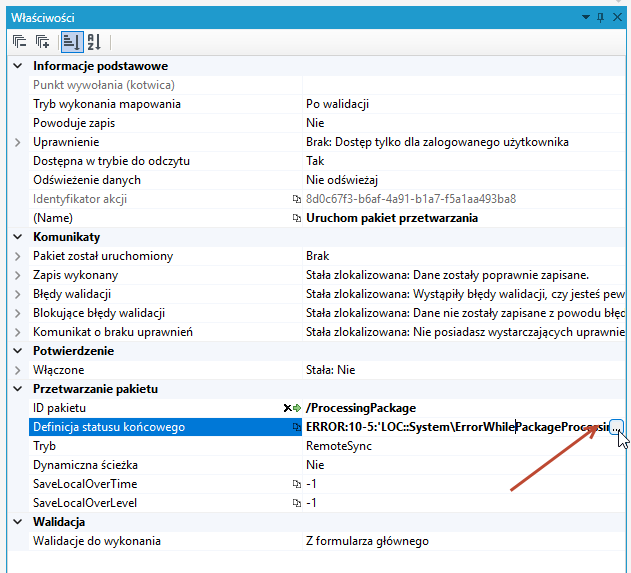Image resolution: width=631 pixels, height=573 pixels.
Task: Toggle categorized property view
Action: click(72, 42)
